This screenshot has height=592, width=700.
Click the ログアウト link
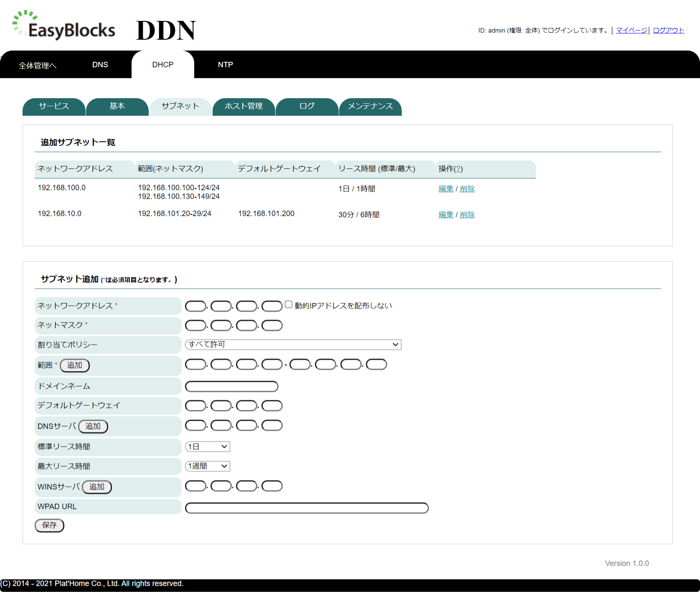coord(669,30)
